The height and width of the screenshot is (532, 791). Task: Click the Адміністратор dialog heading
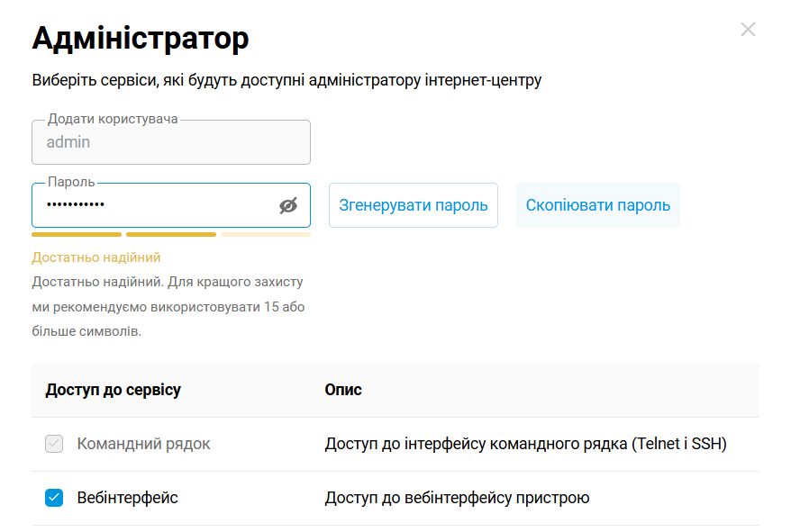coord(141,39)
